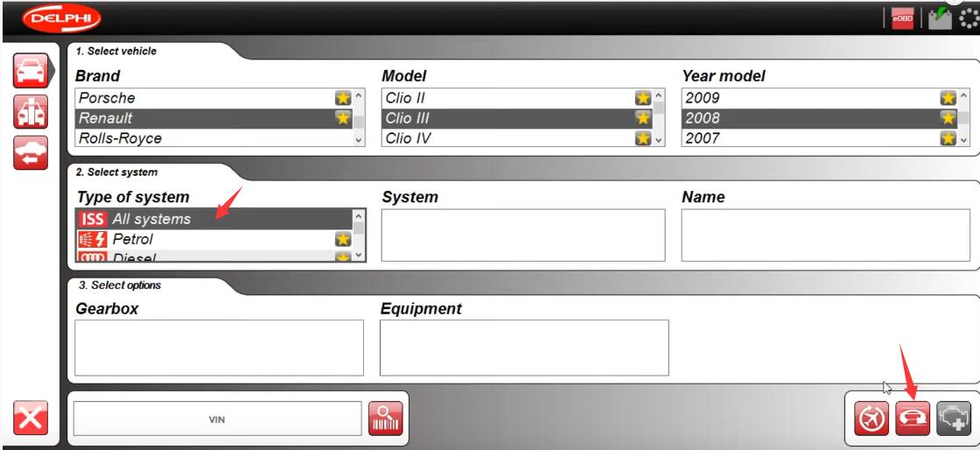980x450 pixels.
Task: Select Renault in the Brand list
Action: pos(213,117)
